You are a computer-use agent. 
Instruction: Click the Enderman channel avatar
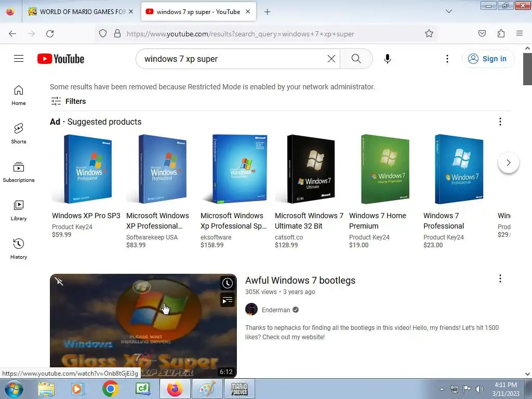point(251,310)
